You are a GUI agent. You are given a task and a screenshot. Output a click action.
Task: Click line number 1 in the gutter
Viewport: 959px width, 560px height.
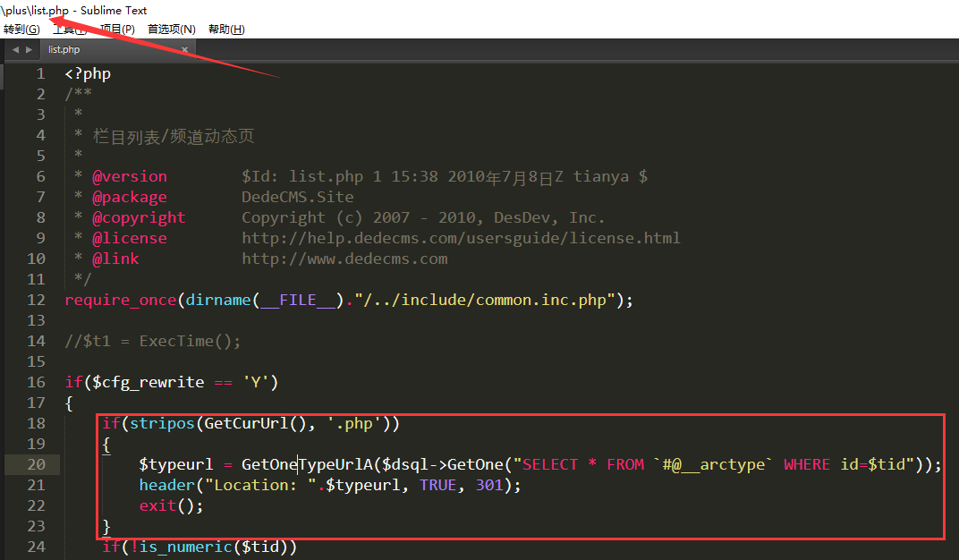[40, 73]
